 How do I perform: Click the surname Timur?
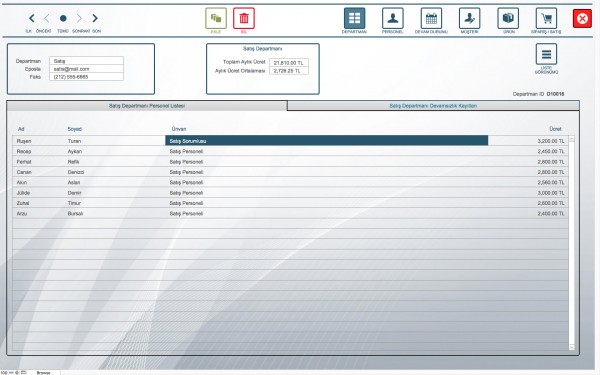[74, 203]
